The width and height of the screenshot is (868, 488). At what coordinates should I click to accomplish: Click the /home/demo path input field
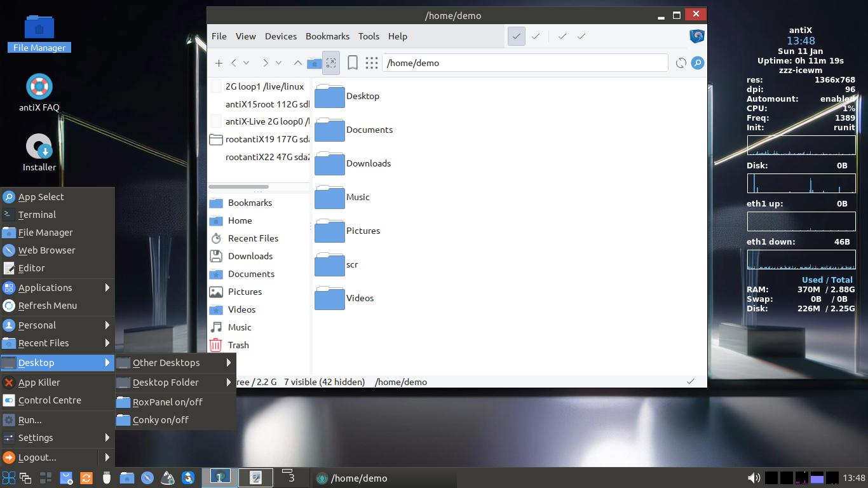click(x=524, y=63)
